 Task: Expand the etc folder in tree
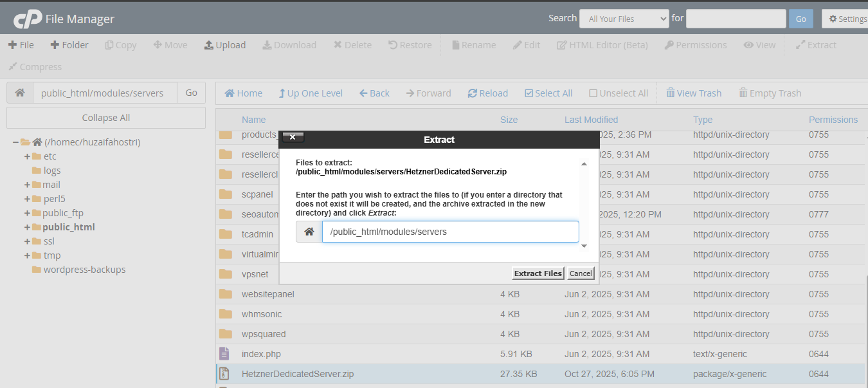(27, 156)
